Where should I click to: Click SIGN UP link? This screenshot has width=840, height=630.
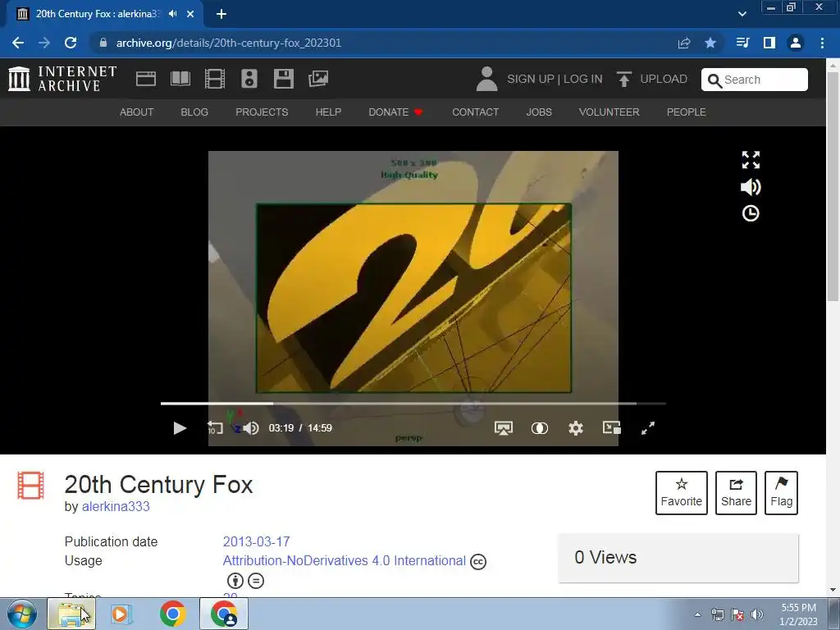click(531, 79)
